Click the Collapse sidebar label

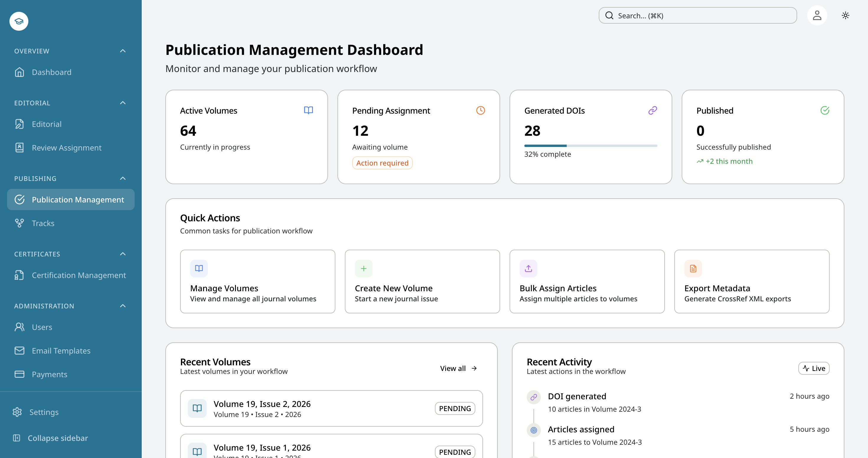click(58, 438)
